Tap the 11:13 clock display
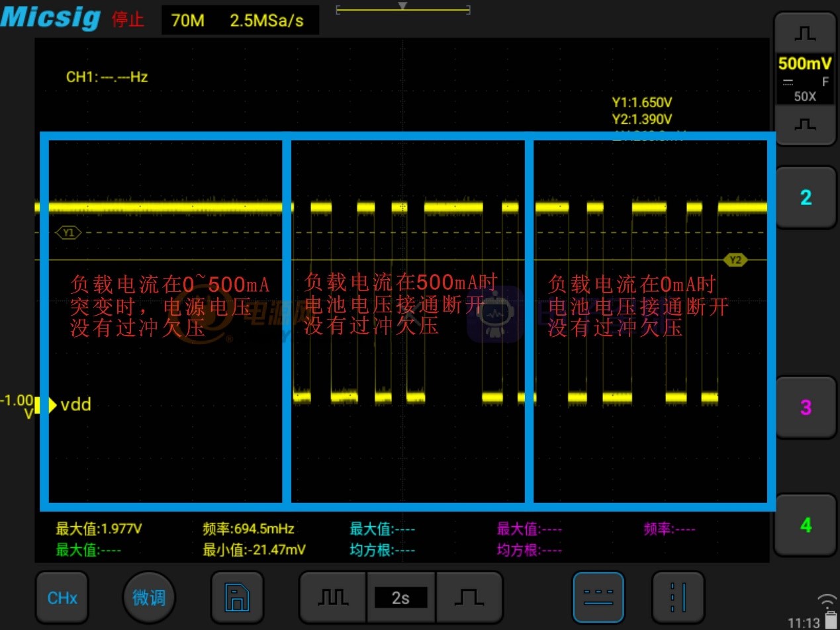The image size is (840, 630). pos(804,622)
